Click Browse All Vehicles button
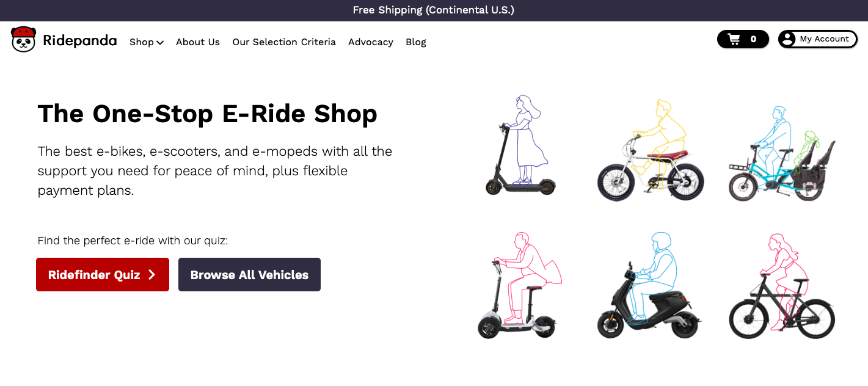 tap(249, 275)
